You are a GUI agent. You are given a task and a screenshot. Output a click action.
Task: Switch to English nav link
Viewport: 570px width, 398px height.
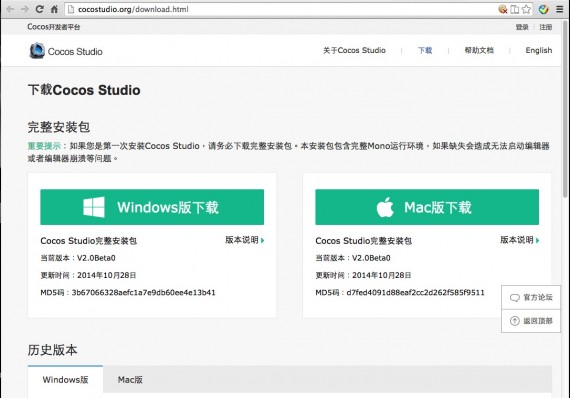tap(539, 51)
